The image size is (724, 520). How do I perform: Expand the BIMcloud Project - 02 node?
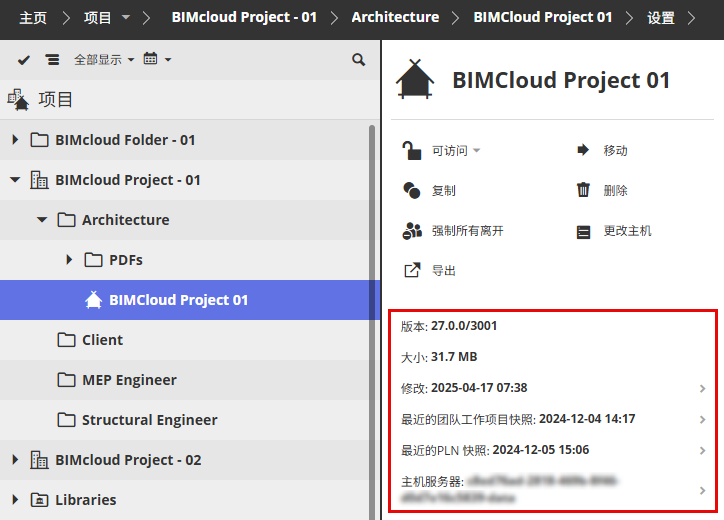[x=15, y=460]
